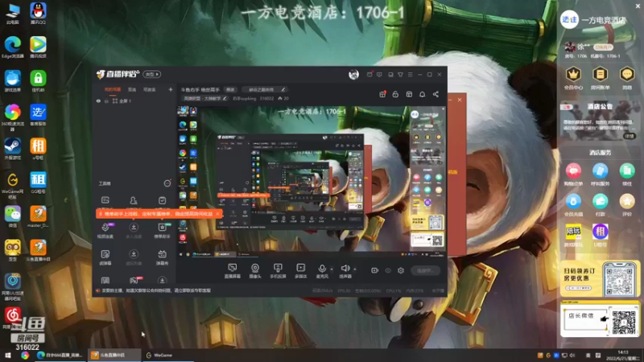Click 详情 on 酒店公告 card
The width and height of the screenshot is (644, 362).
(630, 136)
